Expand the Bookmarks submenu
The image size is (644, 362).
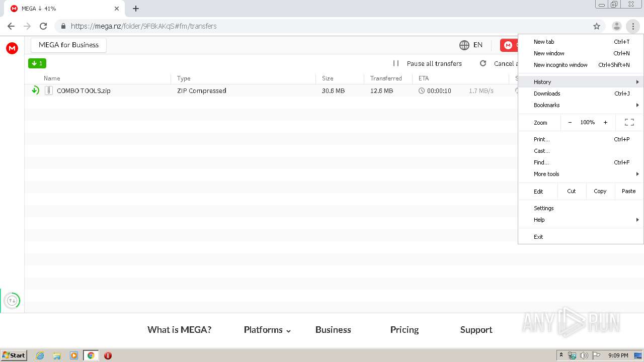coord(581,105)
